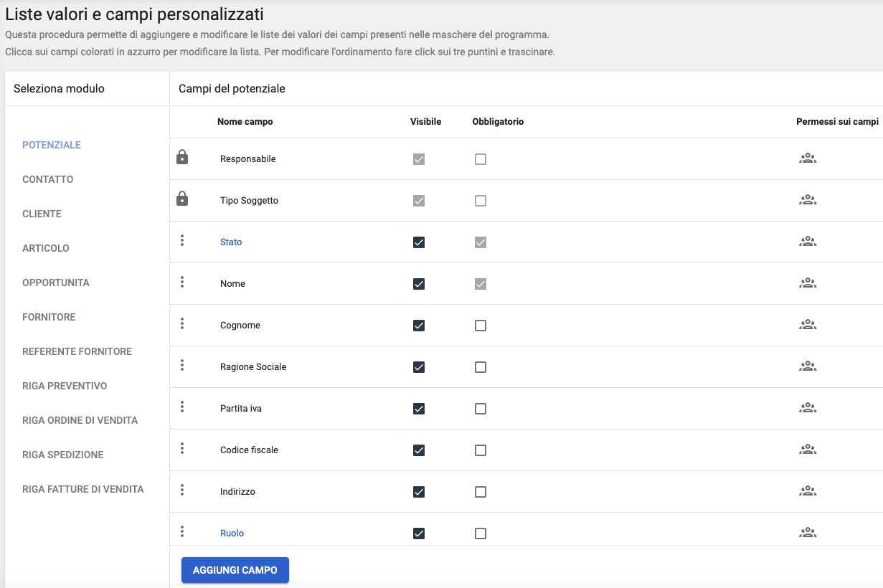This screenshot has height=588, width=883.
Task: Open permissions icon for Cognome field
Action: click(x=808, y=325)
